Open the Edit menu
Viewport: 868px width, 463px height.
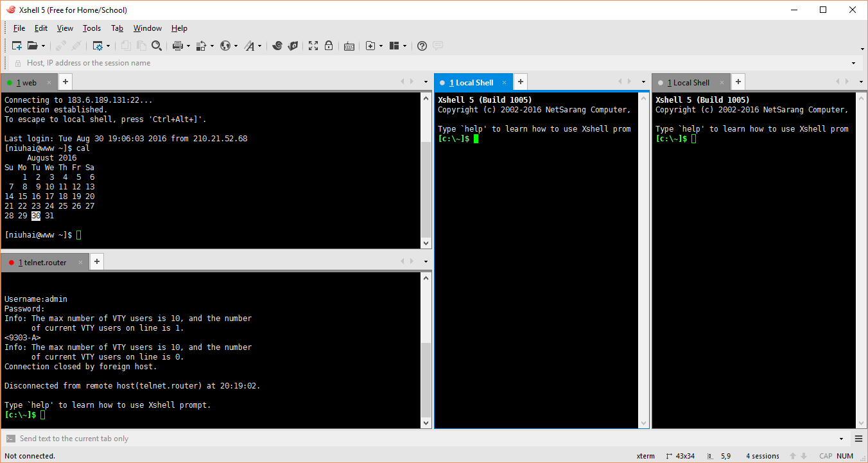[41, 28]
